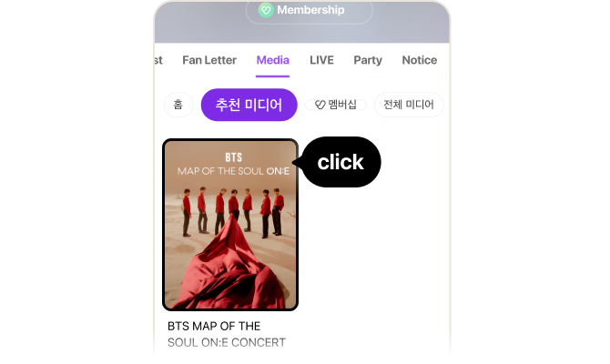Click the green Membership heart icon

pyautogui.click(x=266, y=10)
